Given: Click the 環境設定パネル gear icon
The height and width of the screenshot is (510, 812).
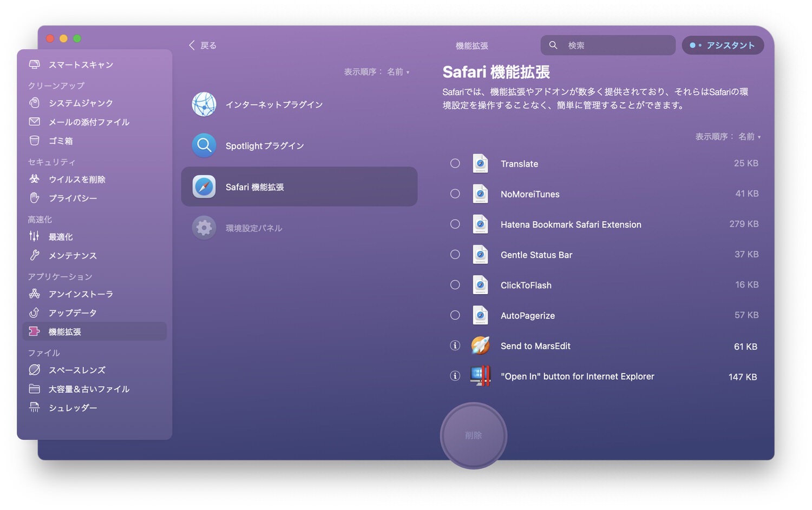Looking at the screenshot, I should 204,228.
